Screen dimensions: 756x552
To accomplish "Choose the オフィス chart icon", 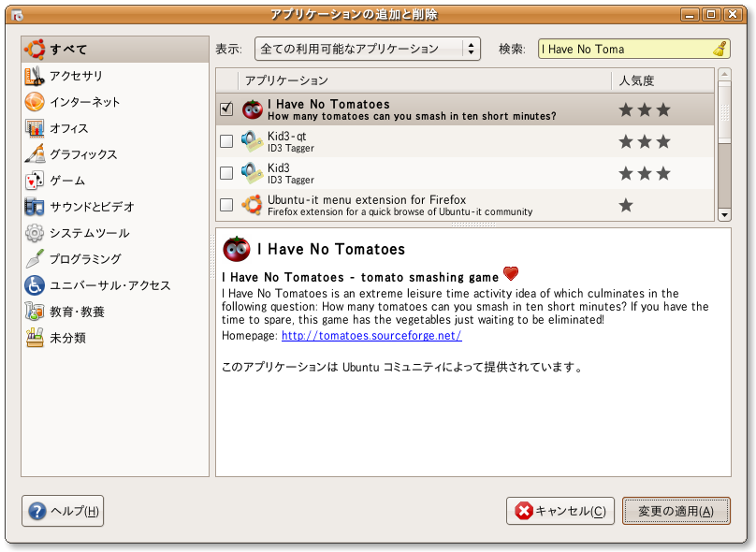I will click(x=35, y=128).
